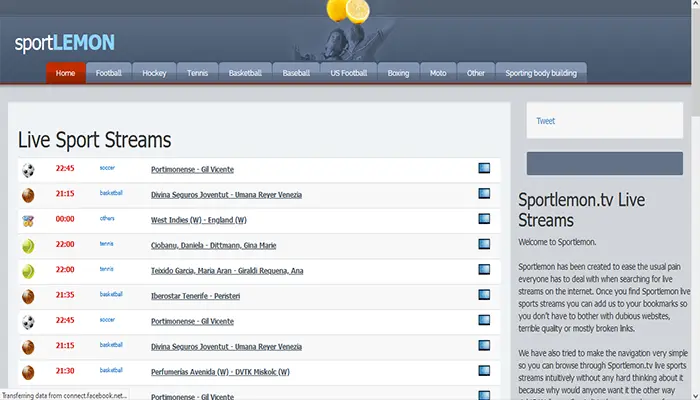Screen dimensions: 700x400
Task: Click TV icon for Perfumerias Avenida row
Action: coord(484,371)
